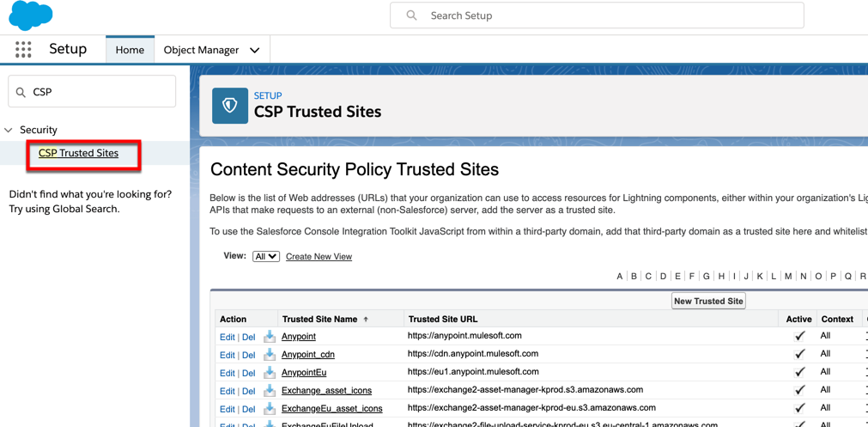Collapse the Security section in sidebar
Image resolution: width=868 pixels, height=427 pixels.
9,131
